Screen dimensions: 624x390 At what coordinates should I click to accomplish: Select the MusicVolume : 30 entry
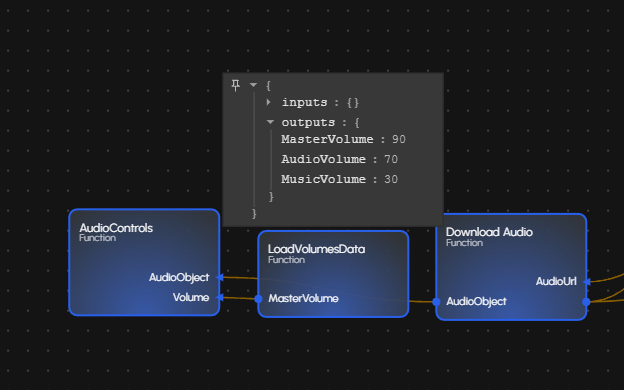pos(339,179)
